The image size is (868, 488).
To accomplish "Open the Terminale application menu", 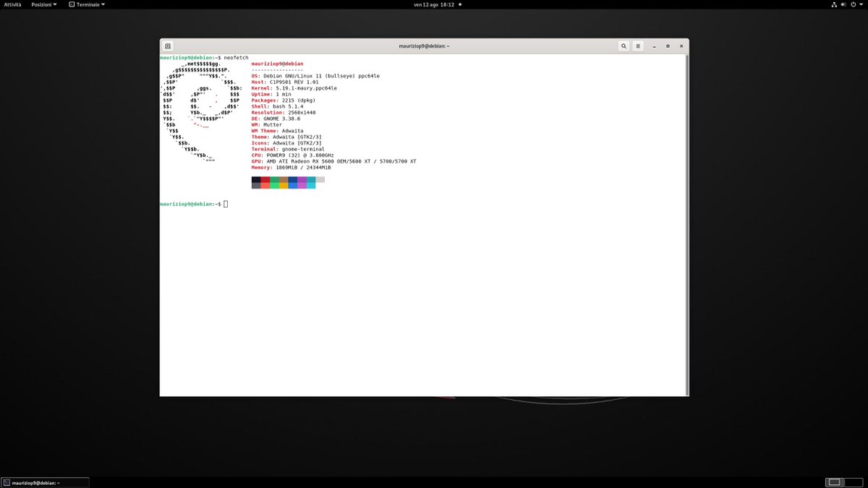I will (87, 4).
